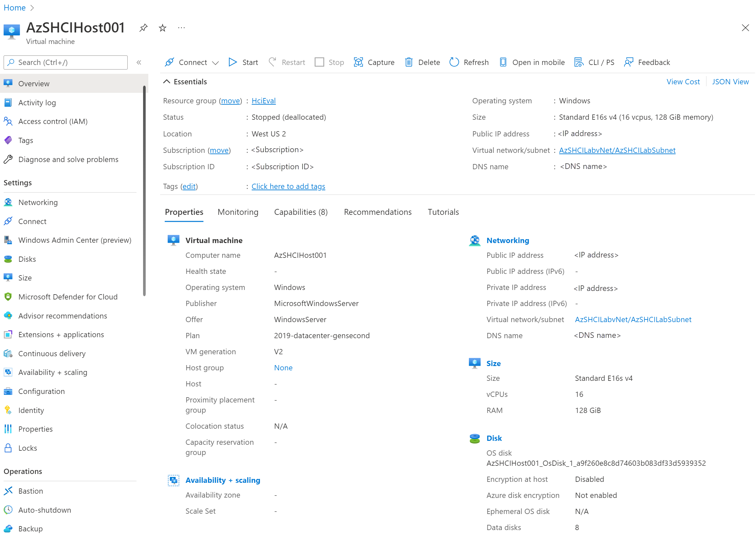756x534 pixels.
Task: Click the Restart toolbar button
Action: coord(287,62)
